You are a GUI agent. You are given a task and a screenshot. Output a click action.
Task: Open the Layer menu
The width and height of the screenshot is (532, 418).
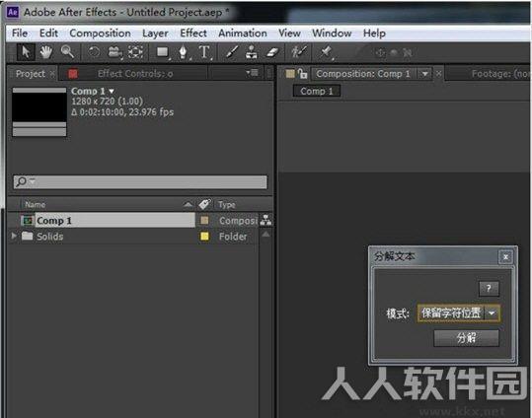[155, 34]
